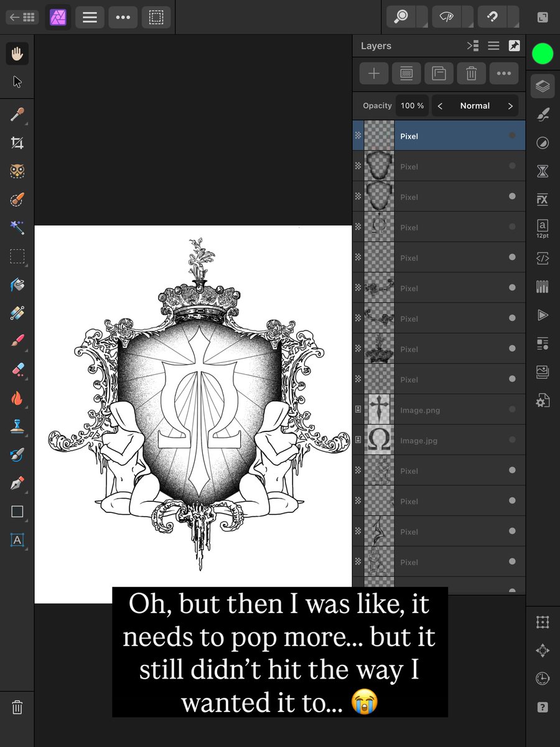Open the Help question mark
This screenshot has height=747, width=560.
coord(543,707)
